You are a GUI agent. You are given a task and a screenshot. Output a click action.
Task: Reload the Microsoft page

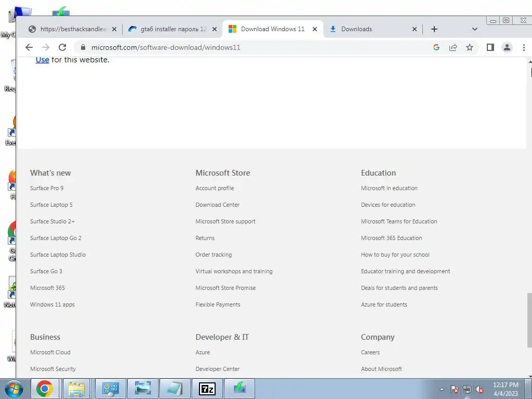point(62,47)
